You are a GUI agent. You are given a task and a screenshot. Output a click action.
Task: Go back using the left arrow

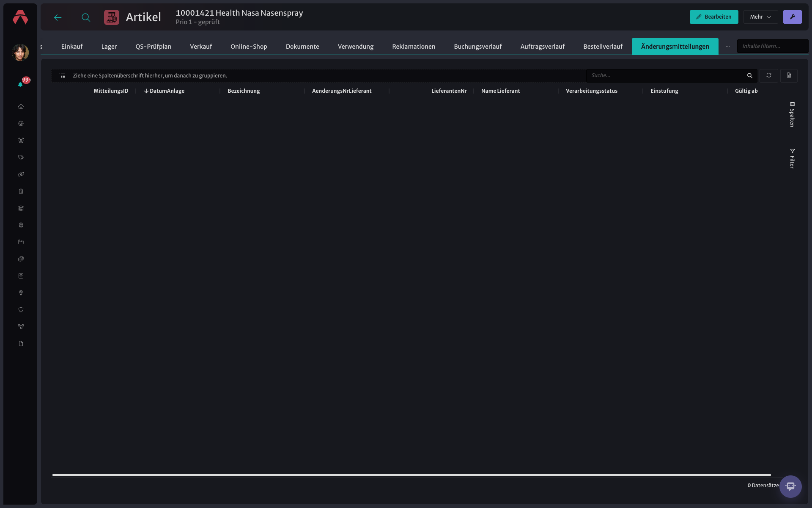58,17
